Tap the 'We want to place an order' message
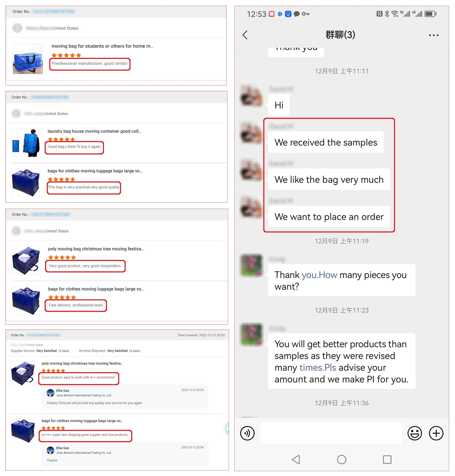This screenshot has width=455, height=476. [329, 217]
